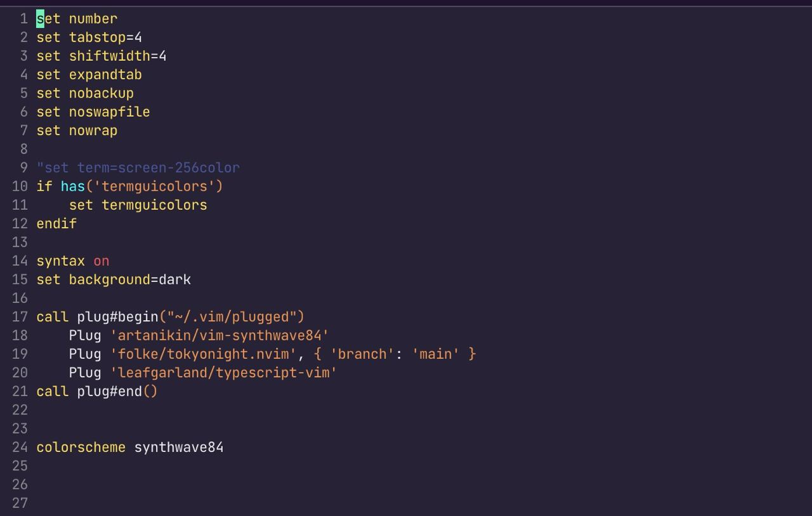Screen dimensions: 812x516
Task: Place cursor on 'shiftwidth=4' setting
Action: (117, 56)
